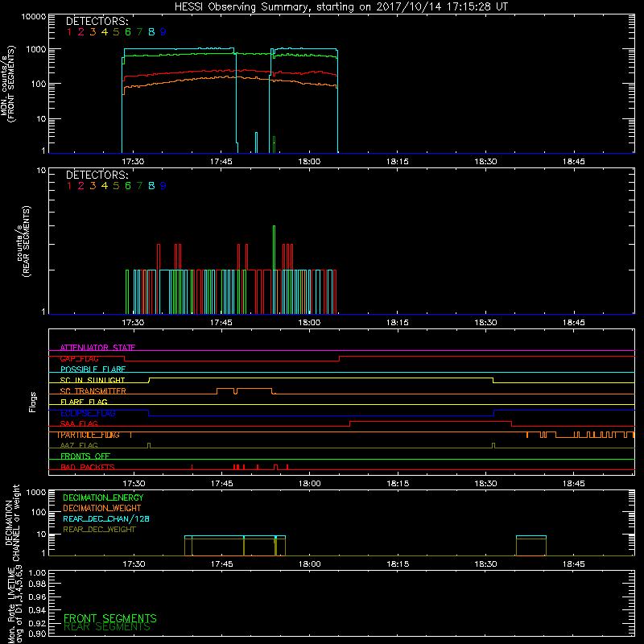
Task: Click the POSSIBLE_FLARE flag label
Action: [x=93, y=369]
